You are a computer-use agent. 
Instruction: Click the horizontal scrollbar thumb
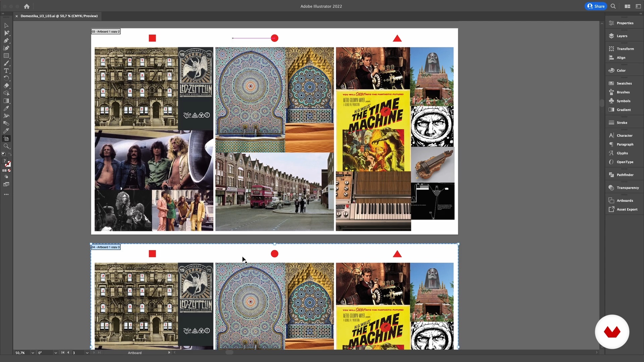pyautogui.click(x=229, y=353)
